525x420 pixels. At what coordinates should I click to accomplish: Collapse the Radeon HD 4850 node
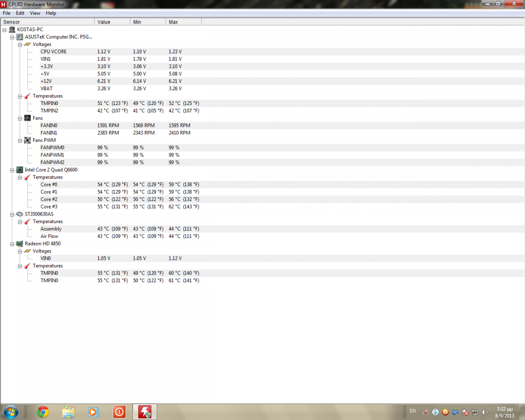pyautogui.click(x=12, y=244)
